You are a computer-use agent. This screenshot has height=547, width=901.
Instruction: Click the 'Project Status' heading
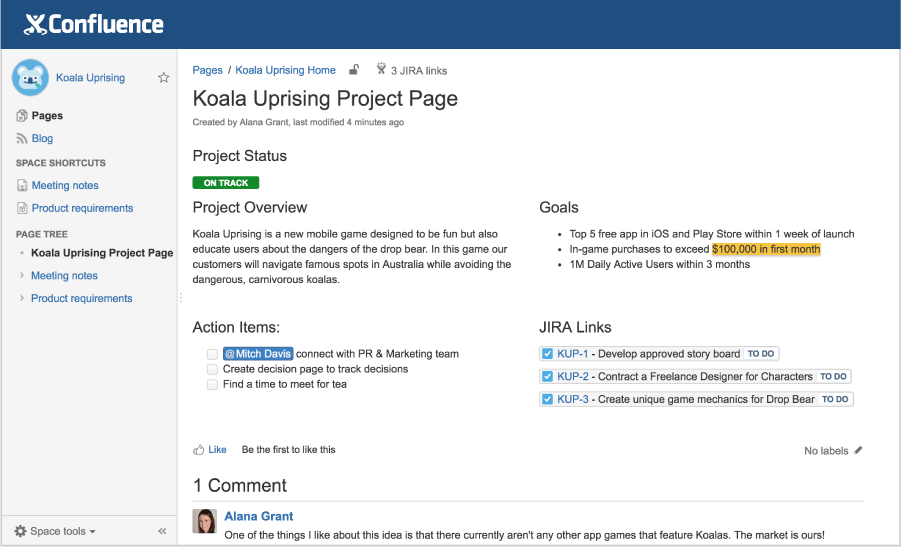tap(240, 156)
